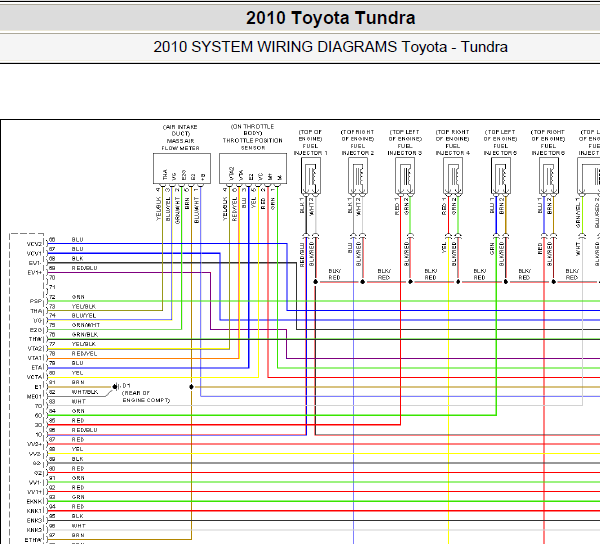
Task: Click the ME01 terminal label
Action: (34, 396)
